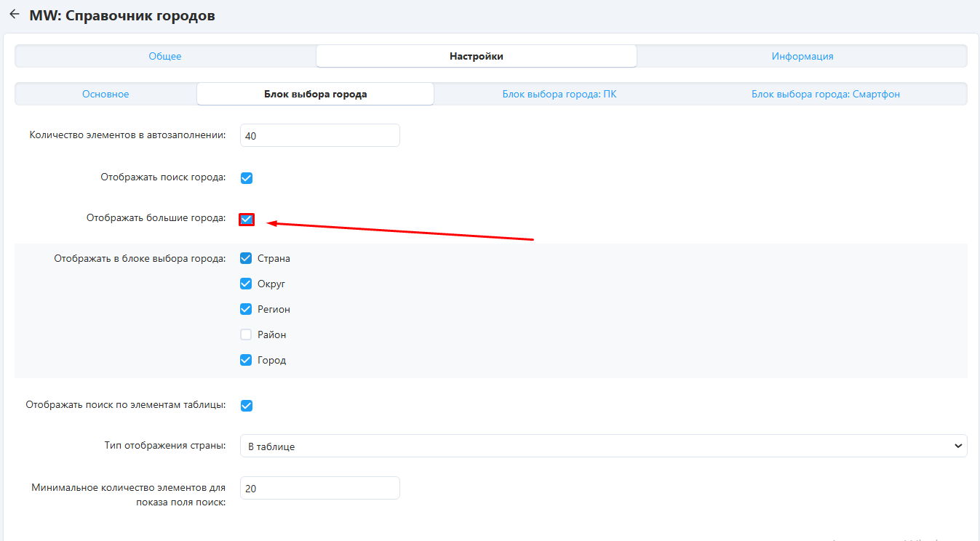Uncheck the Страна checkbox
The height and width of the screenshot is (541, 980).
click(246, 258)
